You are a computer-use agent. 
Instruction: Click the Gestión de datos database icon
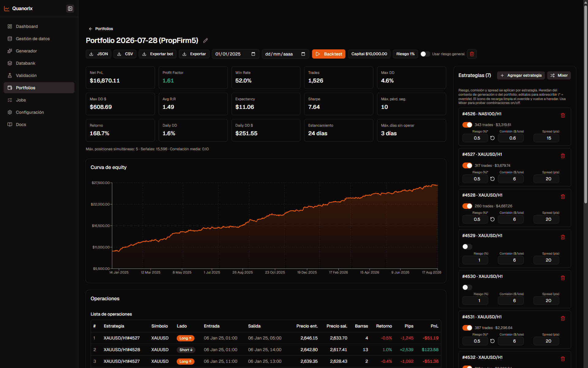pos(10,39)
